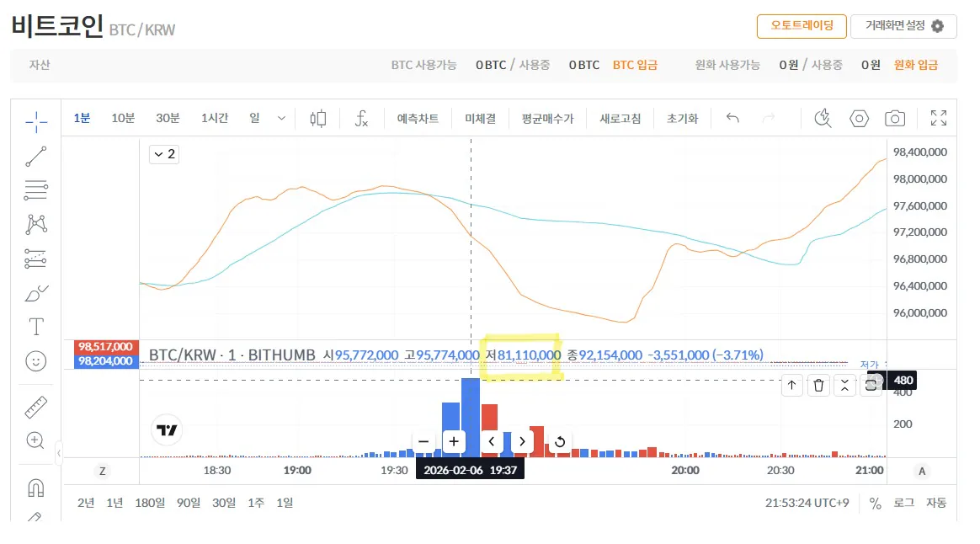The image size is (980, 544).
Task: Toggle the 로그 logarithmic scale
Action: (903, 503)
